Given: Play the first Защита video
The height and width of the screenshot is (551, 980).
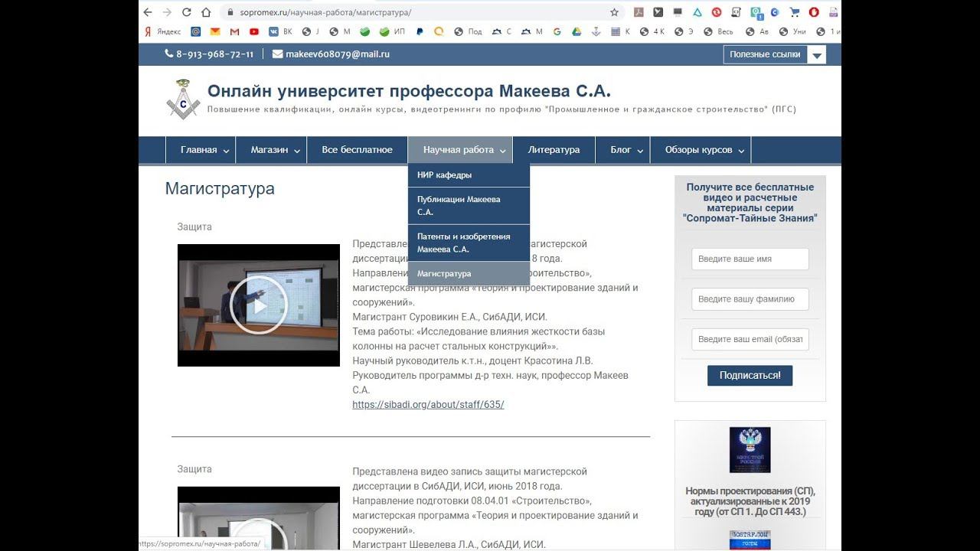Looking at the screenshot, I should click(x=258, y=305).
